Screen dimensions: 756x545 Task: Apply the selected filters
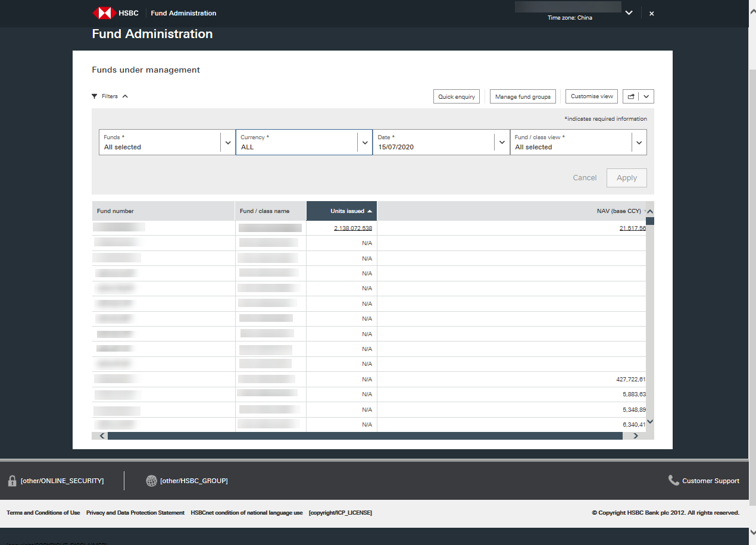(x=627, y=178)
